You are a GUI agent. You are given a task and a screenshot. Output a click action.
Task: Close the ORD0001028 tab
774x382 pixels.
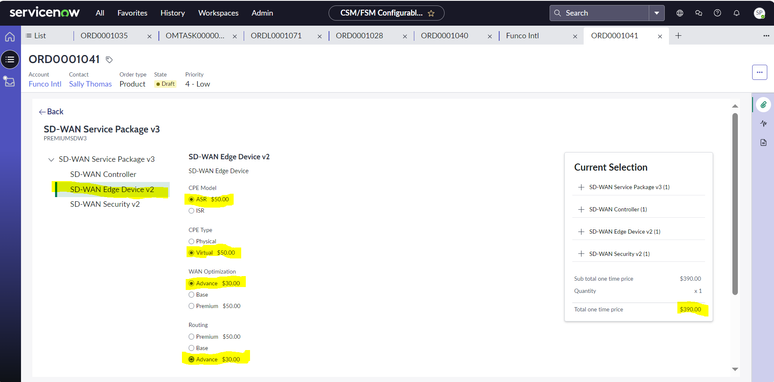click(x=405, y=36)
